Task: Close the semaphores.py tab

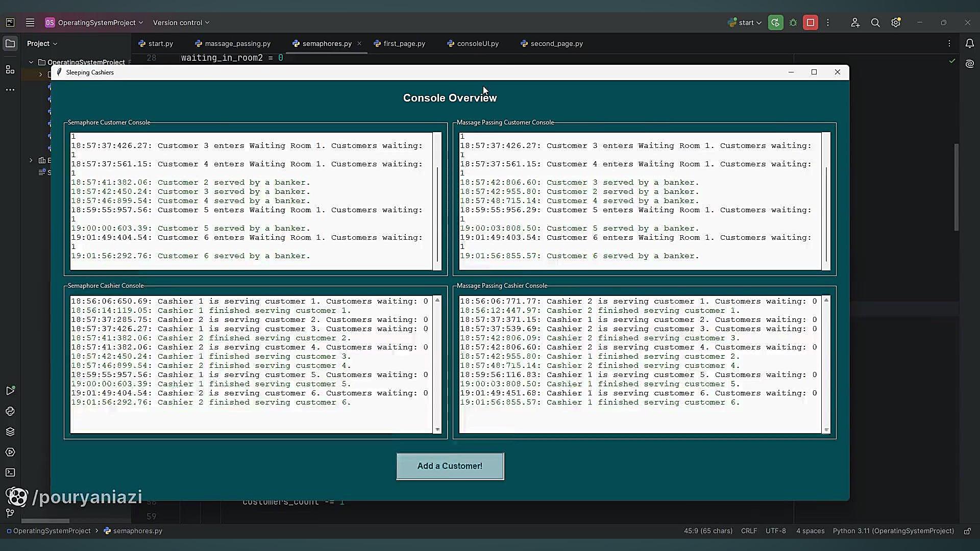Action: (x=359, y=43)
